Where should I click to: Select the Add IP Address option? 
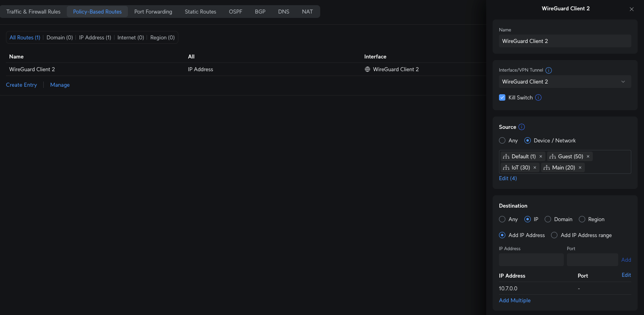click(x=502, y=235)
